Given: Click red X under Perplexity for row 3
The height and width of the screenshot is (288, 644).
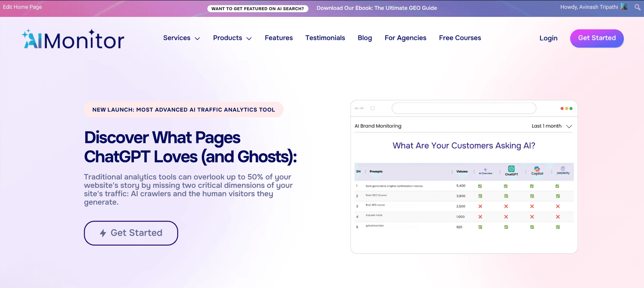Looking at the screenshot, I should (x=558, y=206).
